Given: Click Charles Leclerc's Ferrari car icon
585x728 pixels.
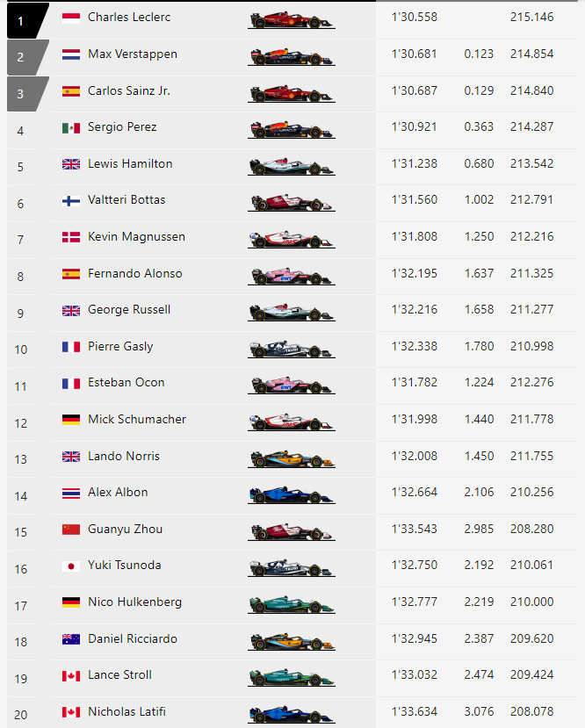Looking at the screenshot, I should point(292,20).
